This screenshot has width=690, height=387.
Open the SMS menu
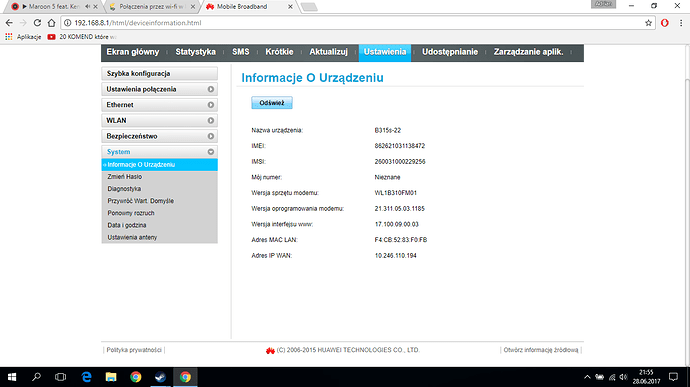[x=241, y=52]
